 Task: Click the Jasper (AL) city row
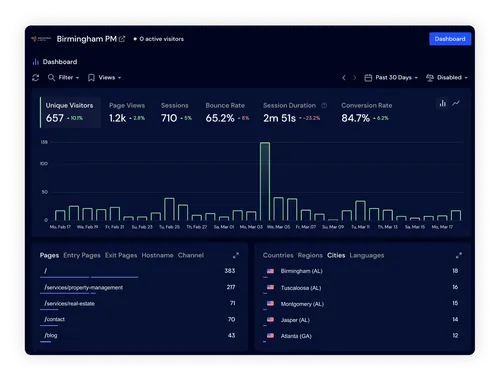[361, 320]
